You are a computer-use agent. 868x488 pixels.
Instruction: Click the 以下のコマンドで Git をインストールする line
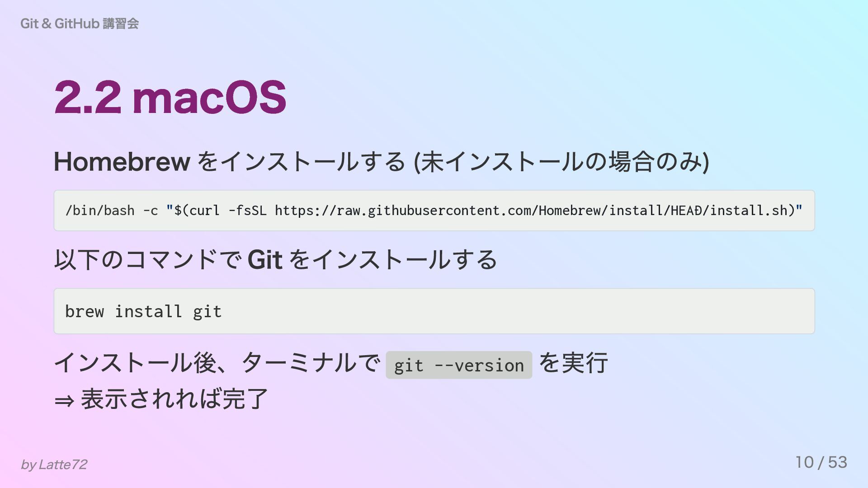tap(275, 260)
